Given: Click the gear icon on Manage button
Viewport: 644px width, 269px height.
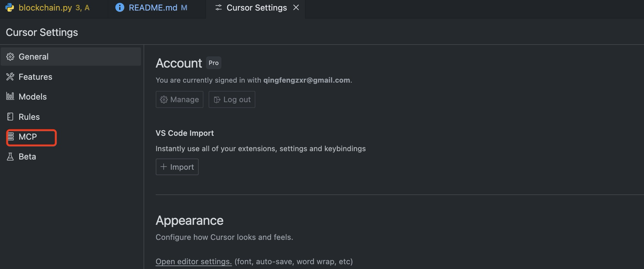Looking at the screenshot, I should [x=164, y=100].
